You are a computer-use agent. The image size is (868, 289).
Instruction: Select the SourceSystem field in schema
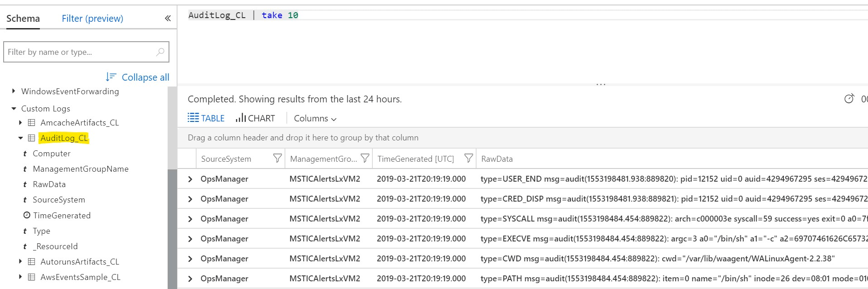click(x=59, y=200)
